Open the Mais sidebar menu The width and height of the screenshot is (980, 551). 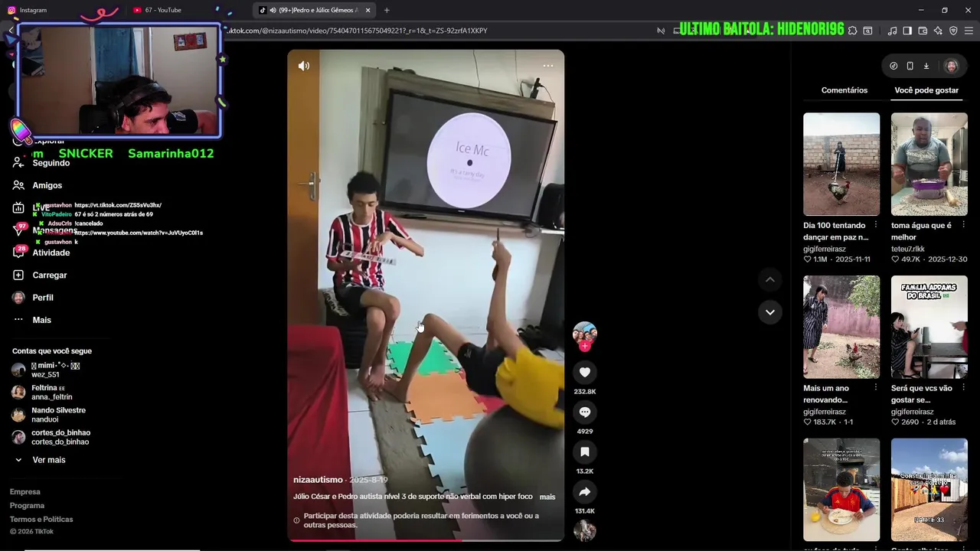click(41, 320)
